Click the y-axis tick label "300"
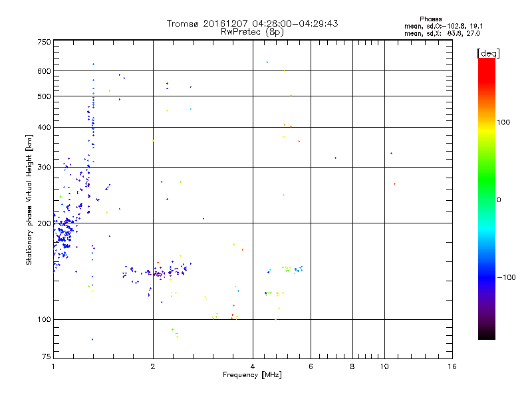The image size is (532, 399). tap(44, 168)
